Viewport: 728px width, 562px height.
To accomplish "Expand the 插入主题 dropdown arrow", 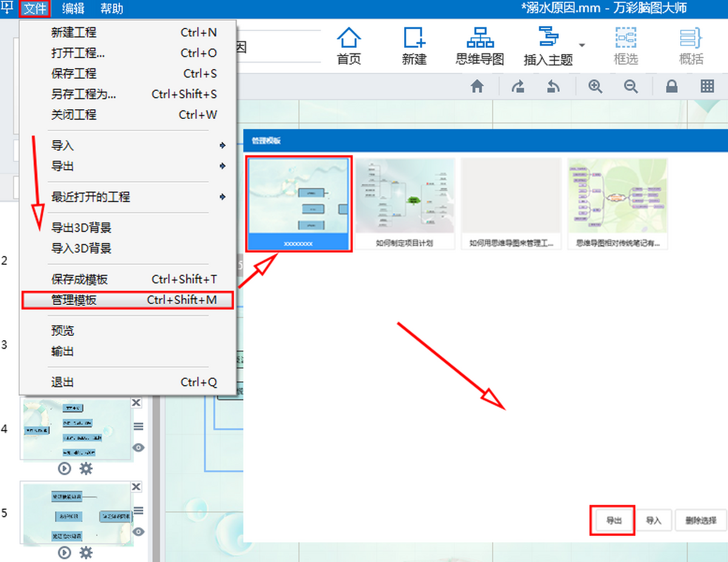I will pyautogui.click(x=582, y=45).
